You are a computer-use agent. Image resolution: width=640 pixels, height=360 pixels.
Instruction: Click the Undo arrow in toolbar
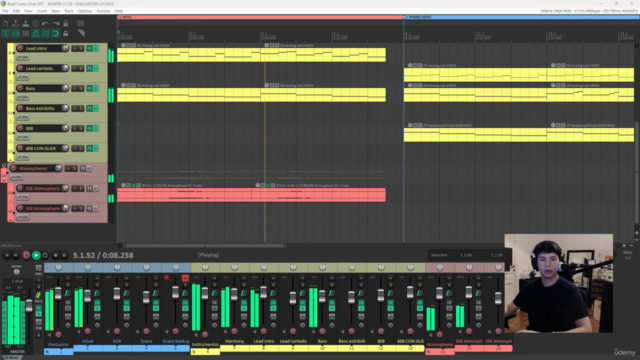pos(45,24)
